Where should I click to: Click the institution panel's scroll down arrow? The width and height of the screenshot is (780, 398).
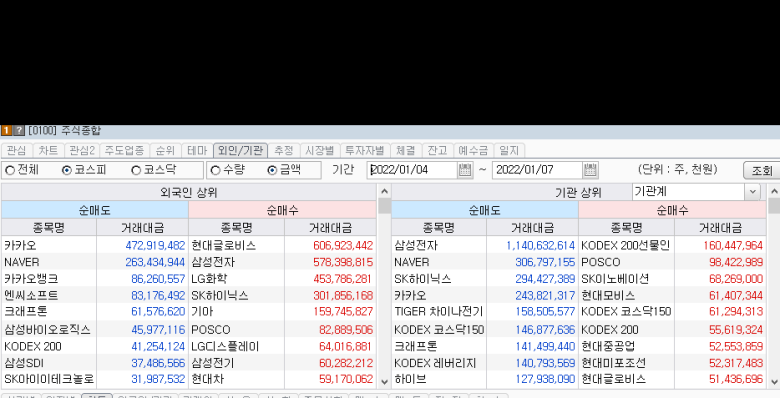click(x=774, y=382)
